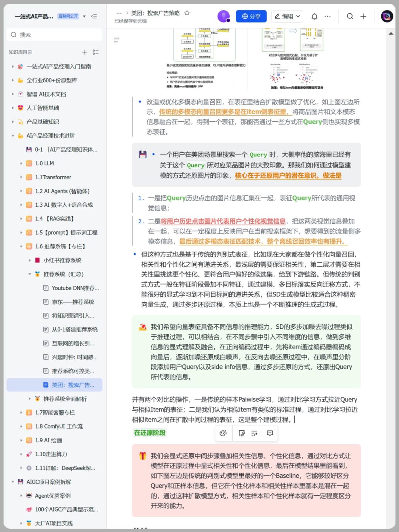399x532 pixels.
Task: Click the link icon in floating toolbar
Action: tap(242, 433)
